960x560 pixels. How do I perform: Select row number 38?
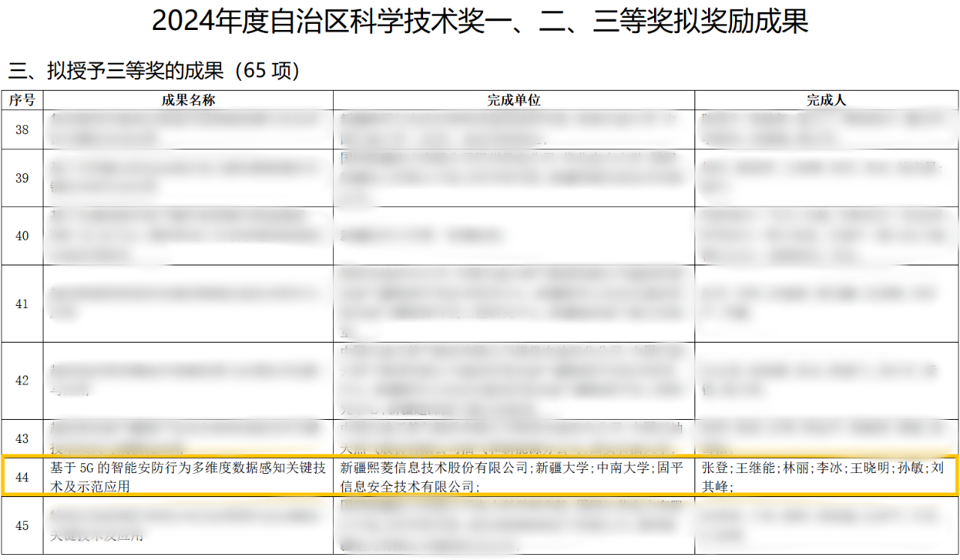(x=22, y=130)
